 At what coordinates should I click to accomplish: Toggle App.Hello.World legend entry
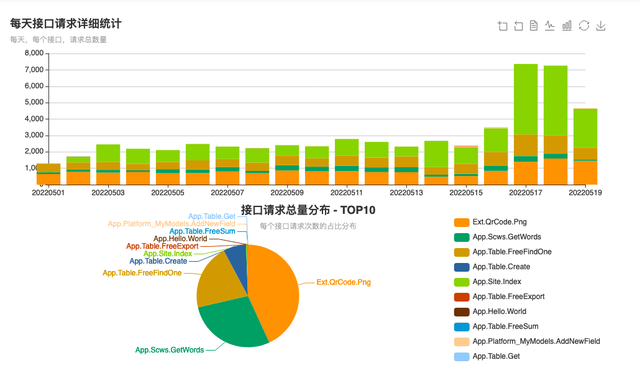click(490, 312)
